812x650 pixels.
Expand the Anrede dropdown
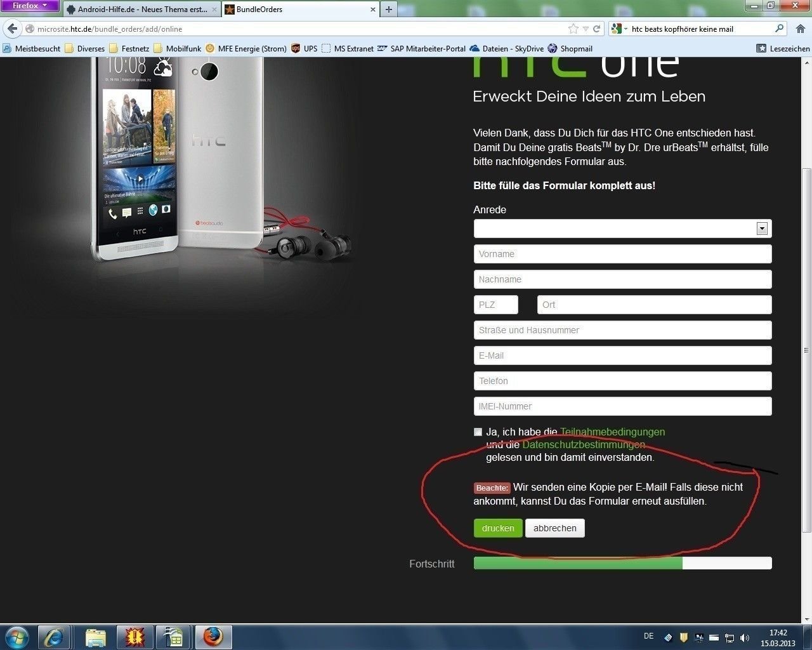(x=622, y=229)
